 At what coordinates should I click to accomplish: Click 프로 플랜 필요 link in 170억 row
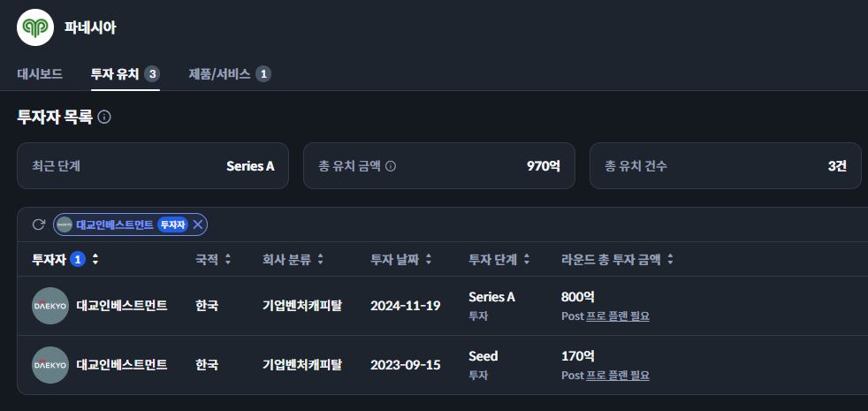pos(618,375)
